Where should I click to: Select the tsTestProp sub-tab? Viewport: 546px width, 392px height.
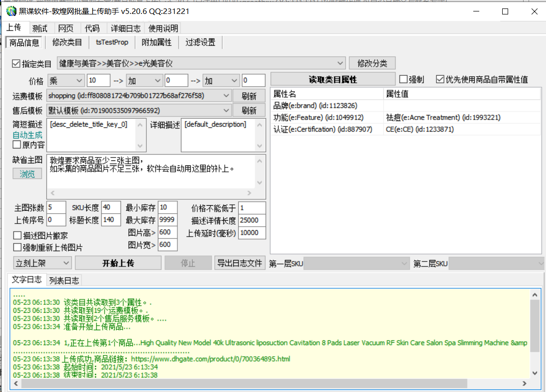112,42
